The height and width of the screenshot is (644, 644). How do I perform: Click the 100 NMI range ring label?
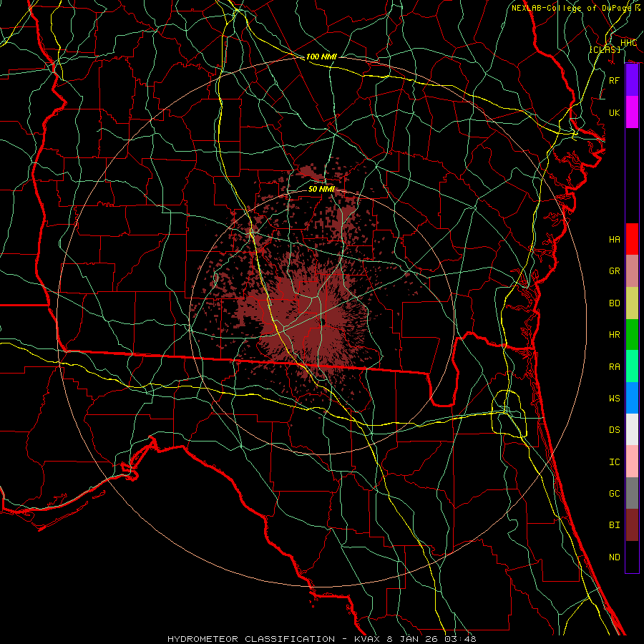tap(321, 57)
